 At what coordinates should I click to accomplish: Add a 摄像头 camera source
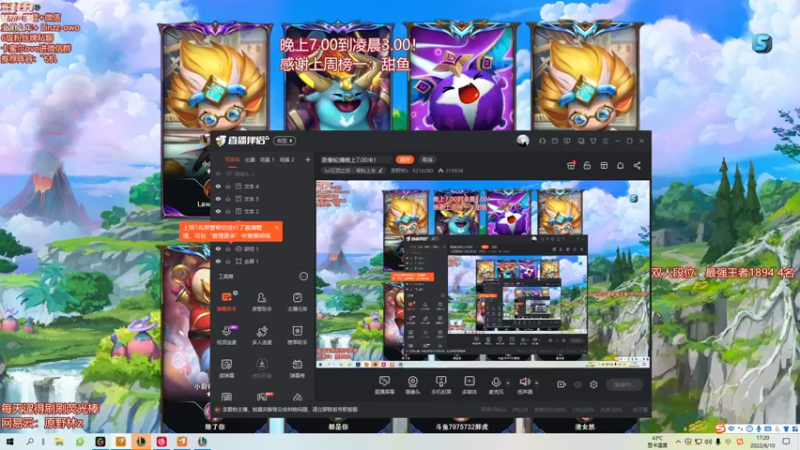(412, 385)
